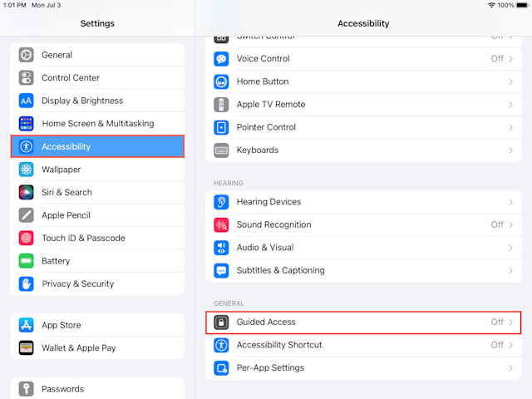Tap the Guided Access lock icon

[221, 322]
